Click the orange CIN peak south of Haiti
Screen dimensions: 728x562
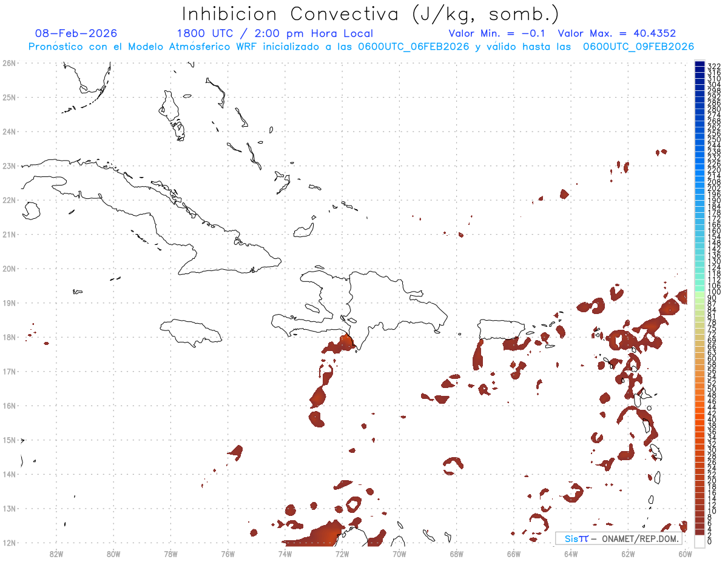[346, 341]
